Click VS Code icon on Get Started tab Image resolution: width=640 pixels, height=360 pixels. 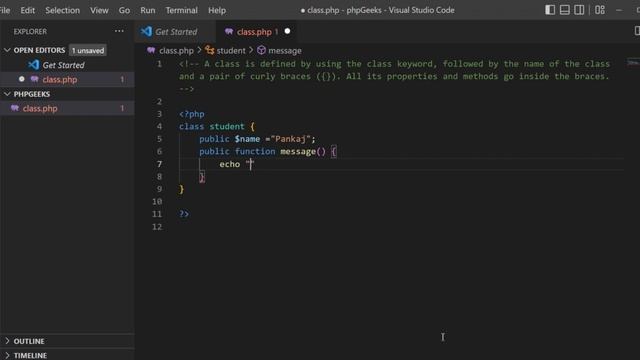(146, 31)
